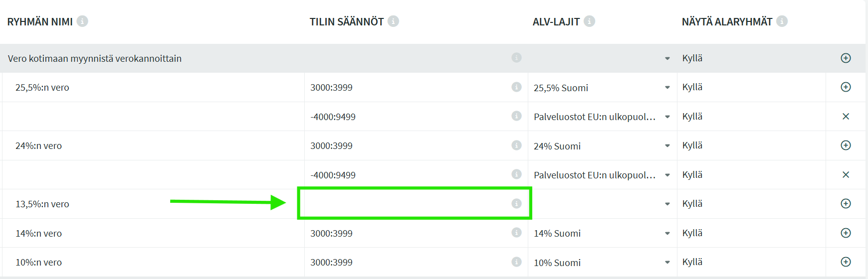Viewport: 868px width, 279px height.
Task: Delete second -4000:9499 rule row with X
Action: pyautogui.click(x=846, y=175)
